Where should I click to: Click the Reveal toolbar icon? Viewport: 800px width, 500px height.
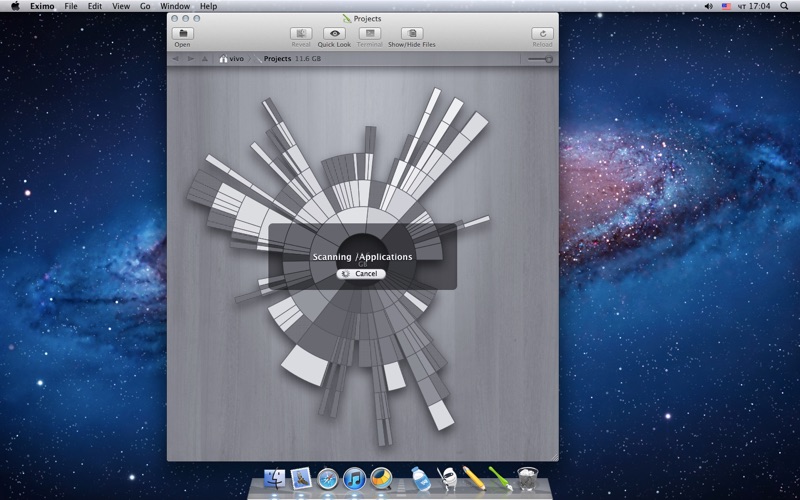(301, 34)
